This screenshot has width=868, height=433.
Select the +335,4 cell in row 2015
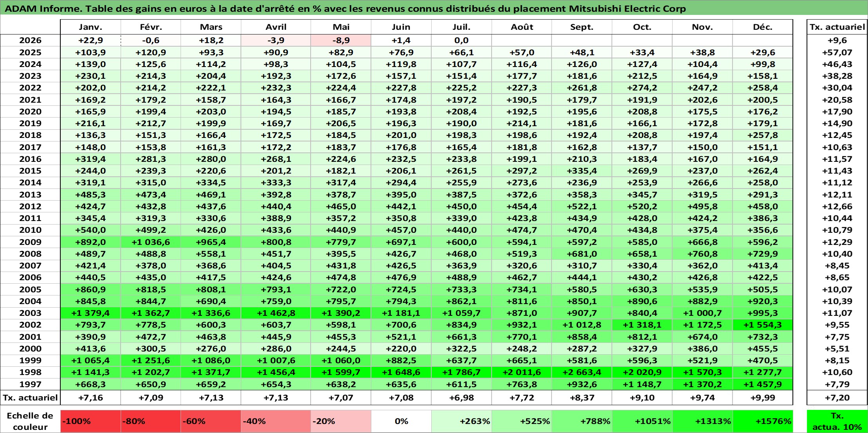coord(582,171)
